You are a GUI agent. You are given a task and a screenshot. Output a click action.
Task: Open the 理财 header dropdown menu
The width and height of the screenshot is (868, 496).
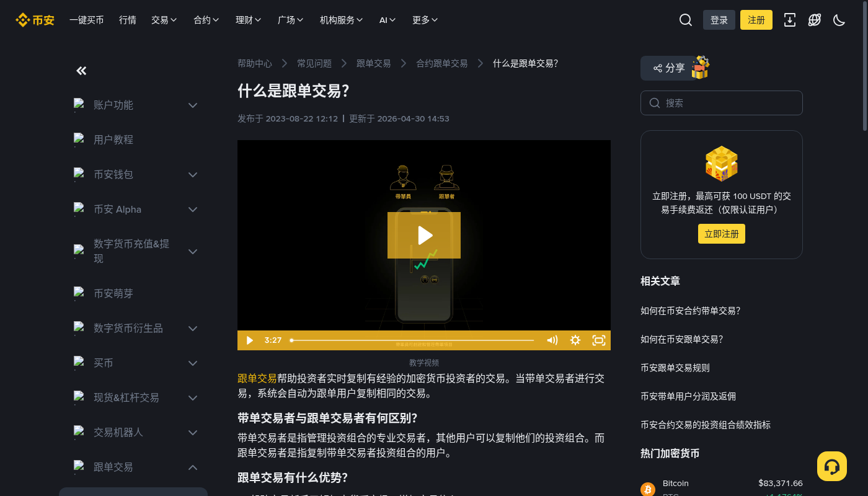249,20
